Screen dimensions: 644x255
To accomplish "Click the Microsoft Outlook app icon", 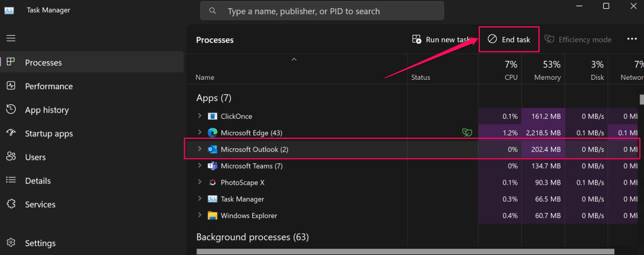I will [x=213, y=149].
